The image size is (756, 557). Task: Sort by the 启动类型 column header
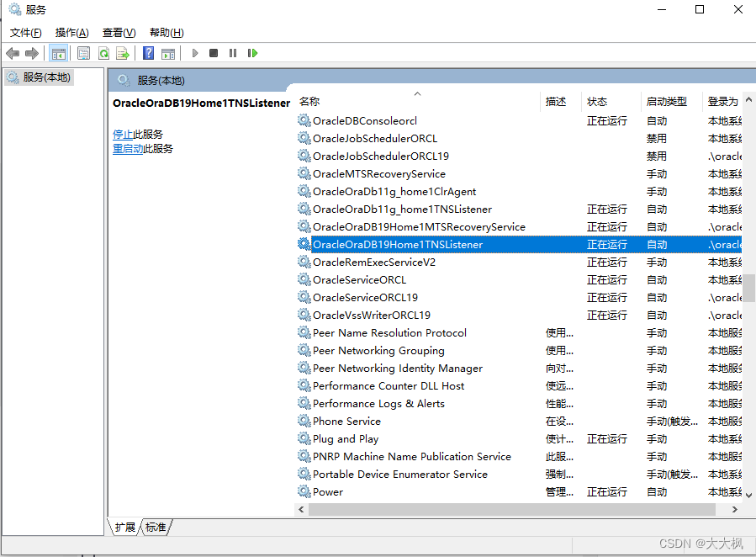672,102
